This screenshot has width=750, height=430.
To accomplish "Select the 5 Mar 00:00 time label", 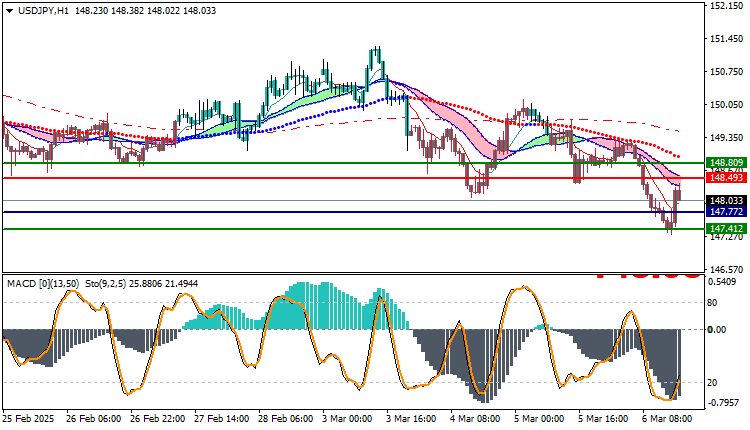I will [540, 419].
